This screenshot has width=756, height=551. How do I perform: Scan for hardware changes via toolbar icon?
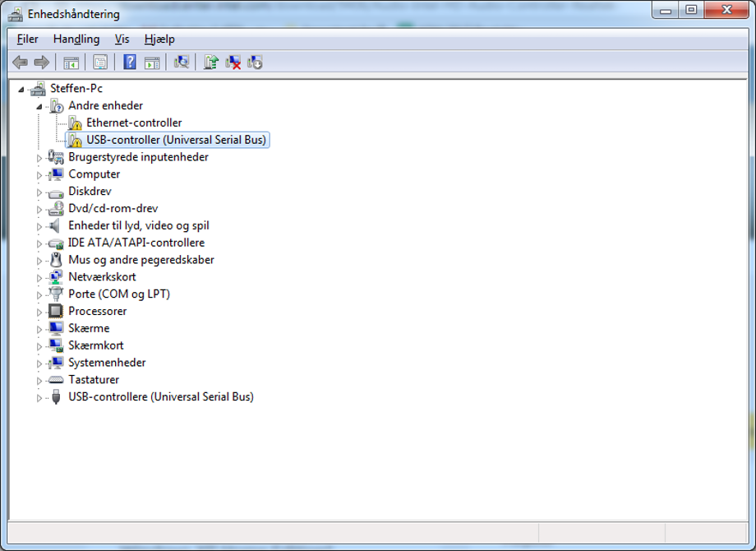(x=181, y=62)
